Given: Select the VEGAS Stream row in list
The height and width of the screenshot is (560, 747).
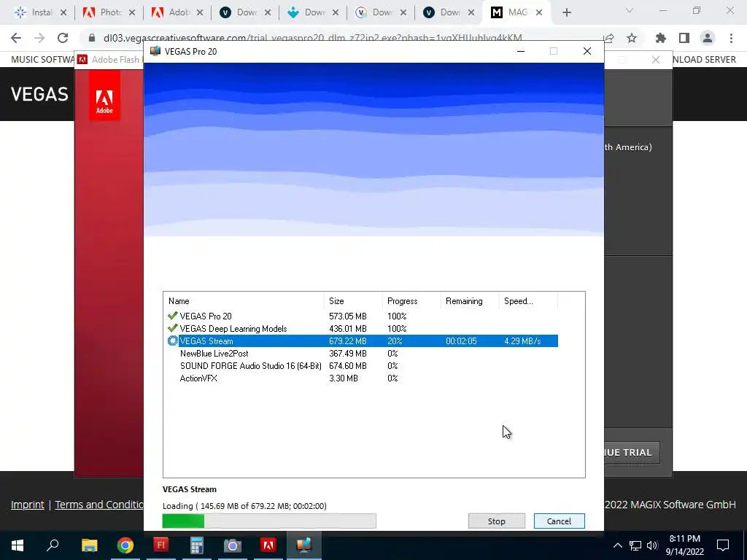Looking at the screenshot, I should point(363,341).
